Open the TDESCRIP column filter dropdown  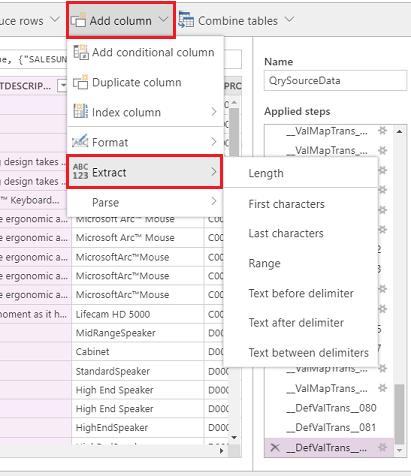(x=62, y=86)
